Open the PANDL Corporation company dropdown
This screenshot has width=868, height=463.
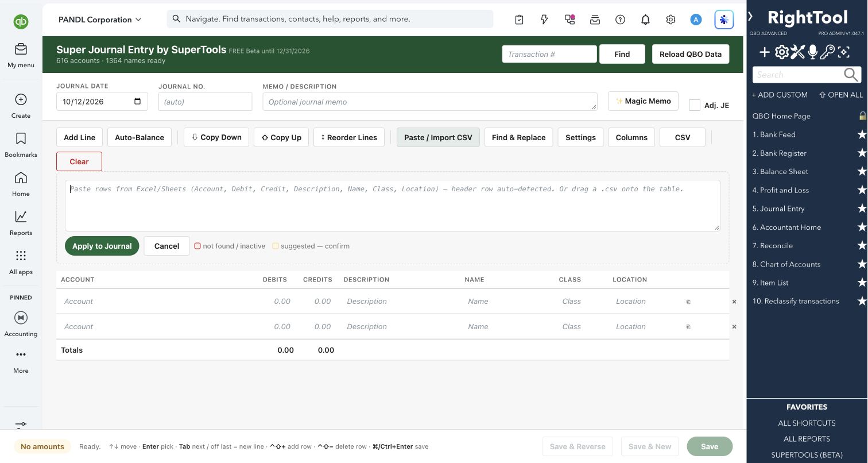coord(100,20)
